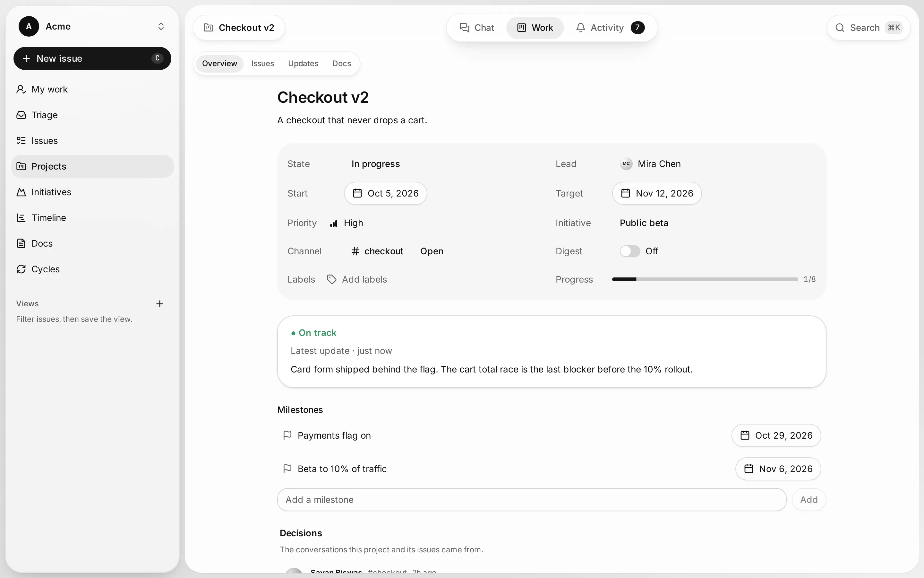This screenshot has width=924, height=578.
Task: Go to Triage inbox
Action: (92, 115)
